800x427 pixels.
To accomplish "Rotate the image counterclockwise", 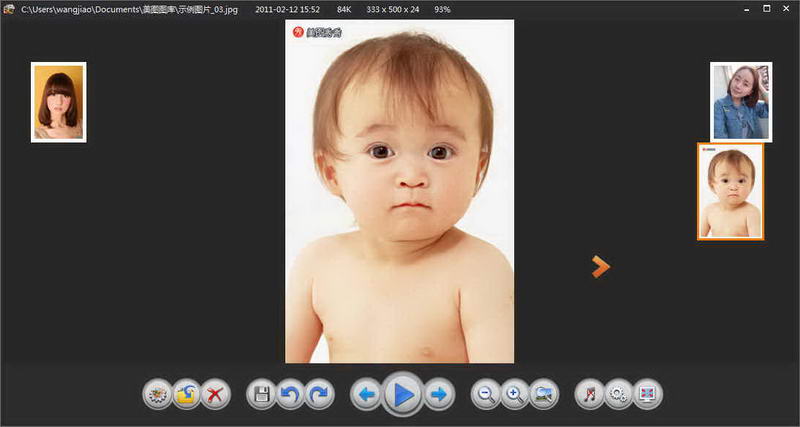I will [290, 394].
